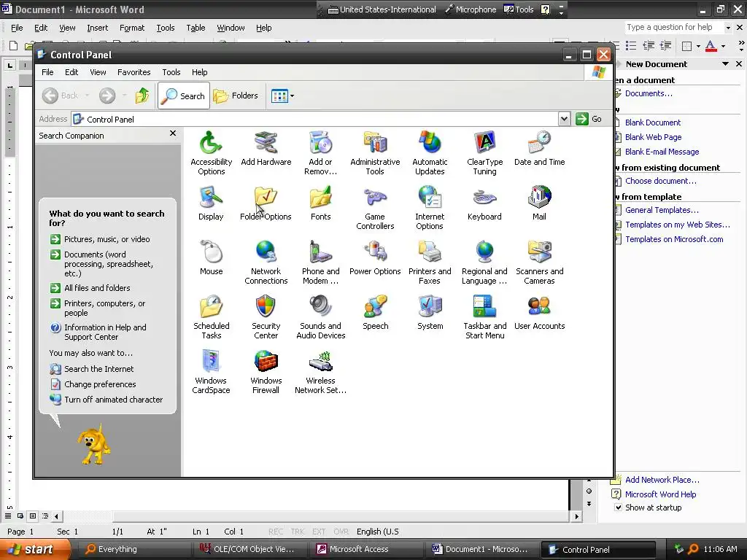Open Word font color dropdown arrow

coord(723,46)
